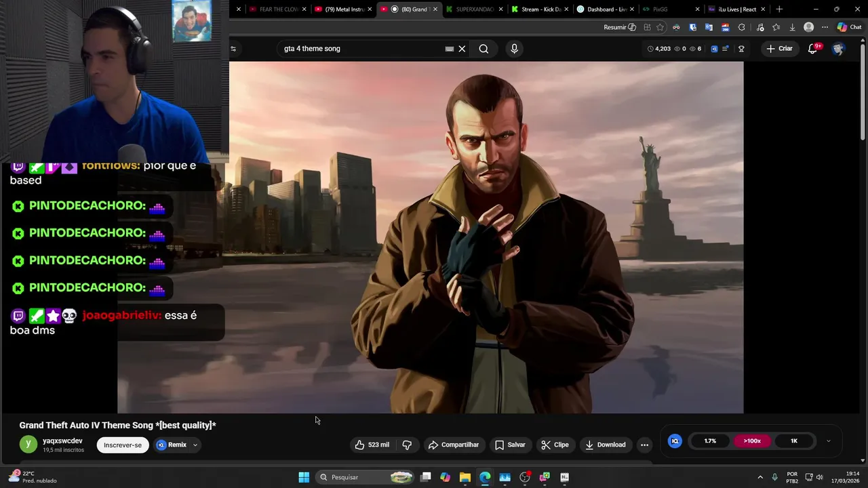Click the magnifier search button
Image resolution: width=868 pixels, height=488 pixels.
[x=484, y=49]
